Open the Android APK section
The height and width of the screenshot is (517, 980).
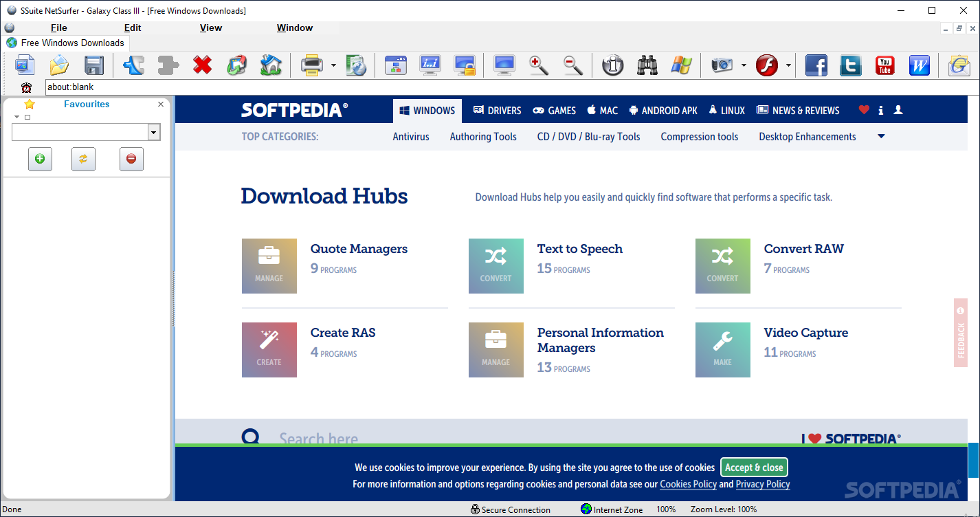click(x=662, y=111)
